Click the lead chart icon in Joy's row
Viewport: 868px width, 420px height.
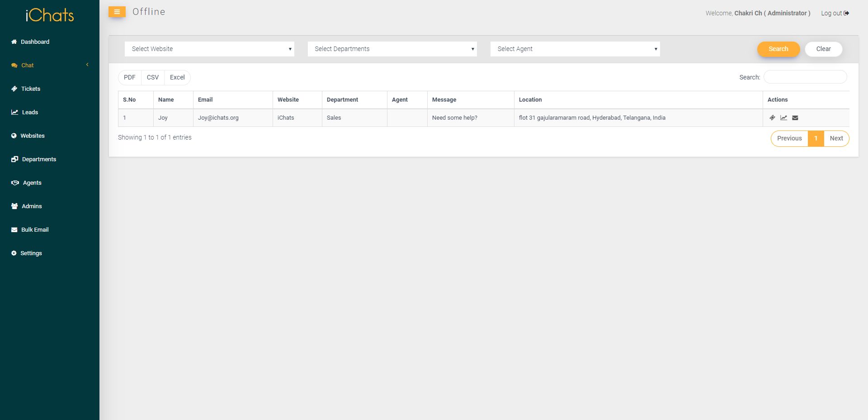[783, 118]
